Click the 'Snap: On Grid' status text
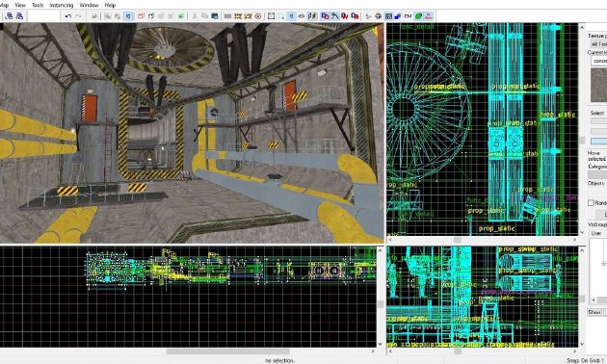607x364 pixels. pos(587,360)
